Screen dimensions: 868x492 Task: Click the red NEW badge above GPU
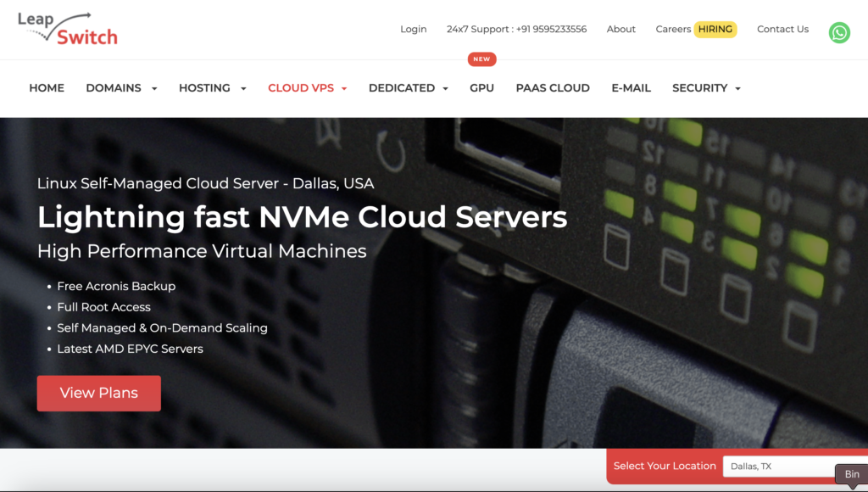(481, 59)
